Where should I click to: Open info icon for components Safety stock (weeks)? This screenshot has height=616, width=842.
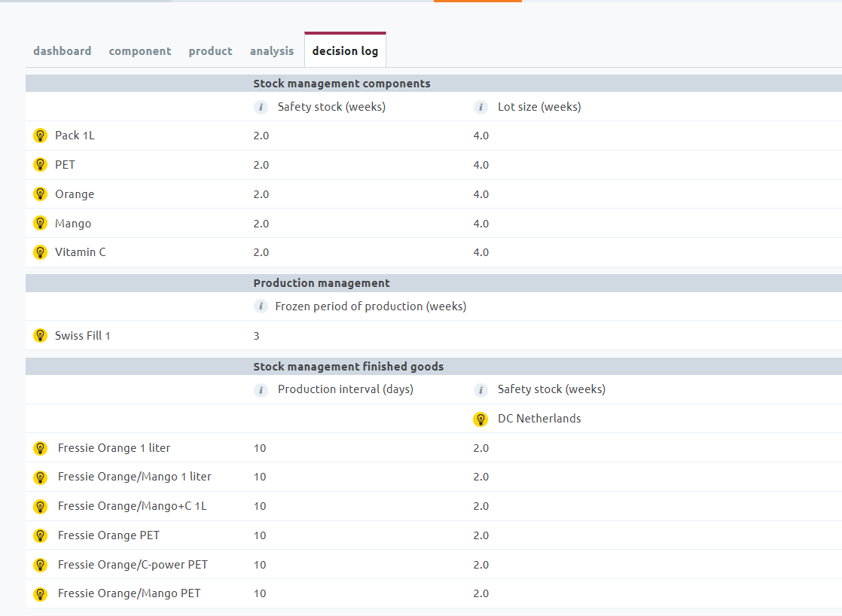(x=261, y=108)
